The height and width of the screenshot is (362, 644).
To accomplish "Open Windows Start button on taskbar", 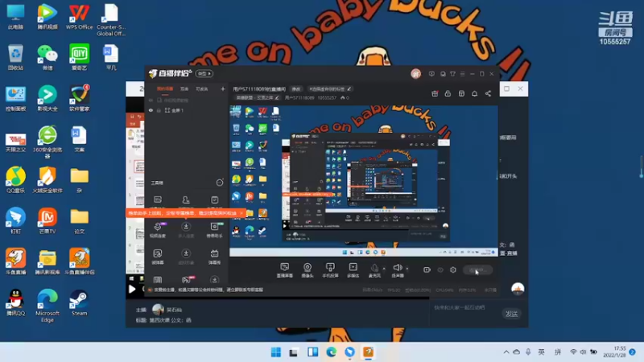I will (276, 352).
